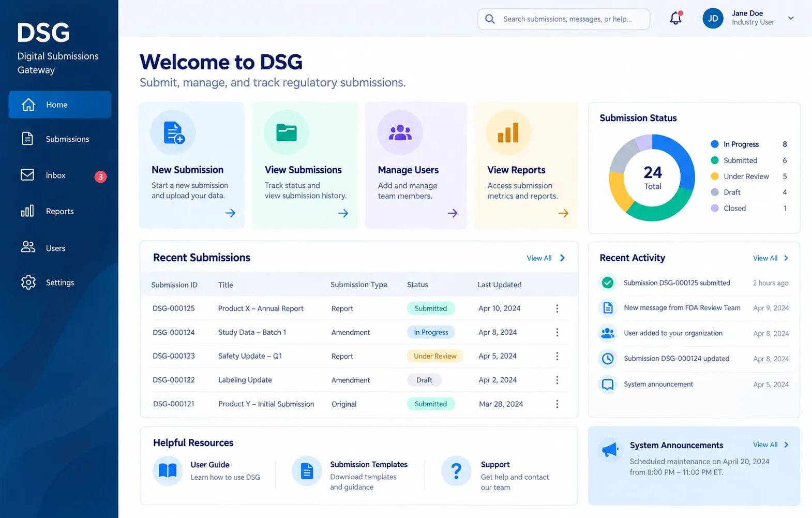Click the Support question mark icon

coord(456,471)
